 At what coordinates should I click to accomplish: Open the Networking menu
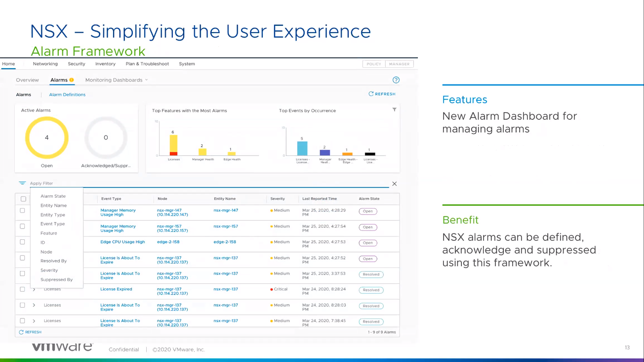(45, 64)
